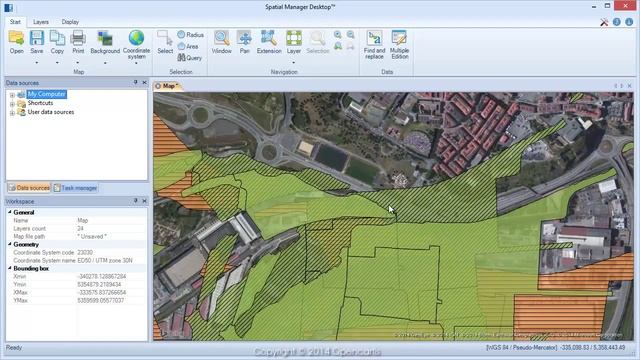Activate the Pan tool
This screenshot has height=360, width=640.
click(x=244, y=42)
